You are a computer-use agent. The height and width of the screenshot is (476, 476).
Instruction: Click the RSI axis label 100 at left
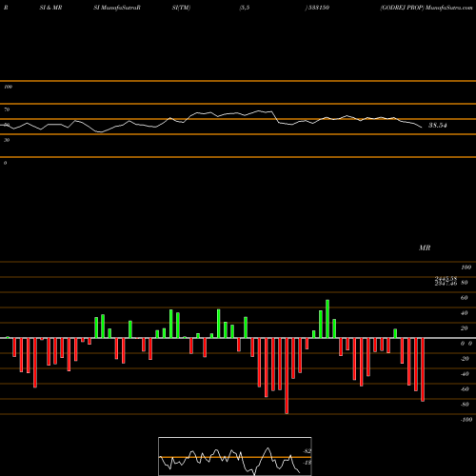(8, 87)
